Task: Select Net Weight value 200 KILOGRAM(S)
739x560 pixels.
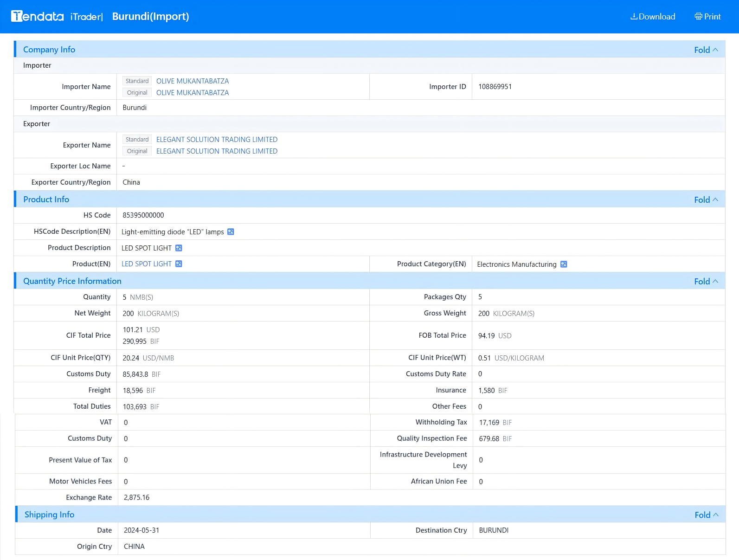Action: click(151, 313)
